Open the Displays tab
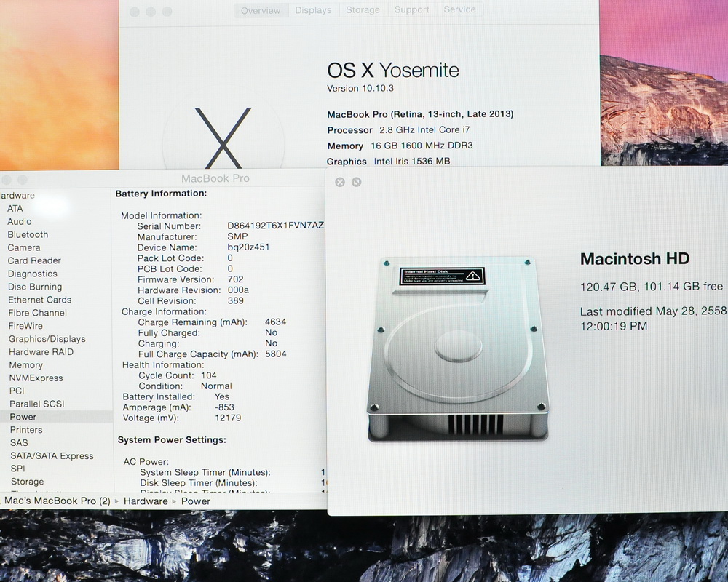This screenshot has height=582, width=728. 313,10
